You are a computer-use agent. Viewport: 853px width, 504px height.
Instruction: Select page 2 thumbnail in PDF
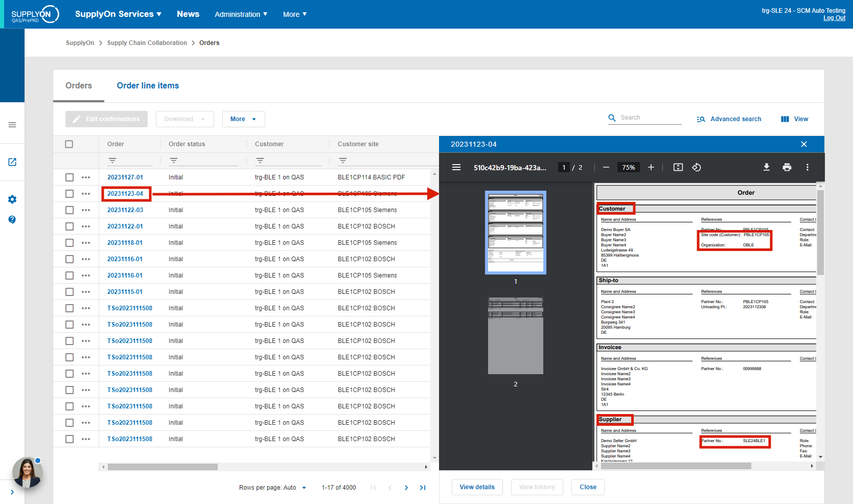coord(516,335)
